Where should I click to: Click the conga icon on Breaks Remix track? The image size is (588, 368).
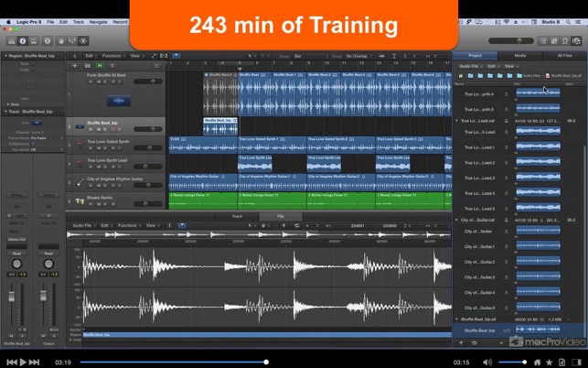(x=80, y=201)
